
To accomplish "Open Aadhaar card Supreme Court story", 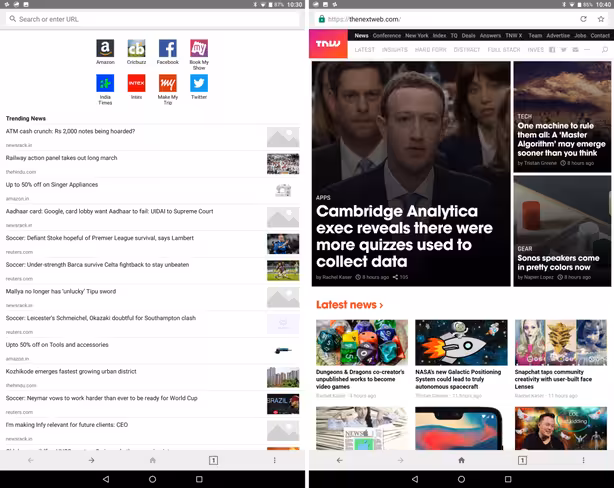I will coord(153,217).
